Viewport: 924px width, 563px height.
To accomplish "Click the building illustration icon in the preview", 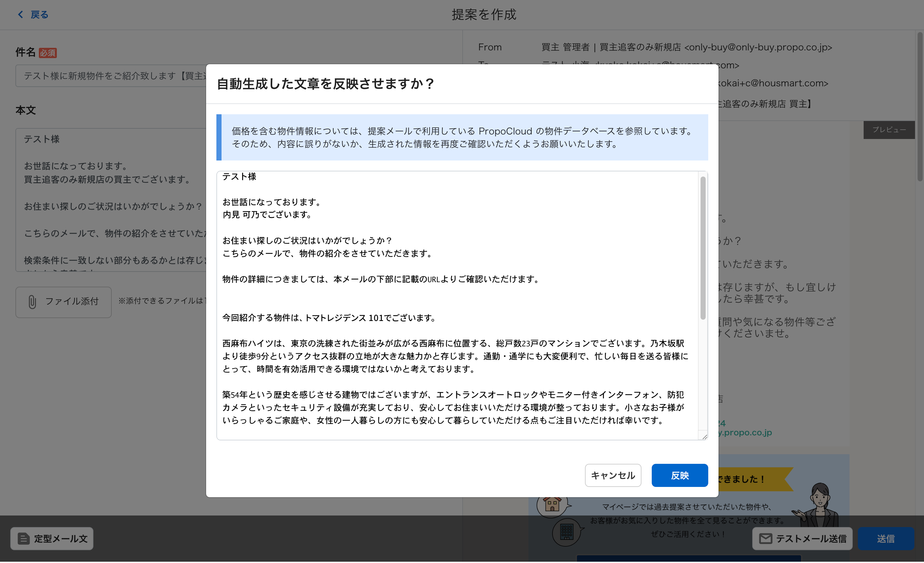I will pos(566,532).
